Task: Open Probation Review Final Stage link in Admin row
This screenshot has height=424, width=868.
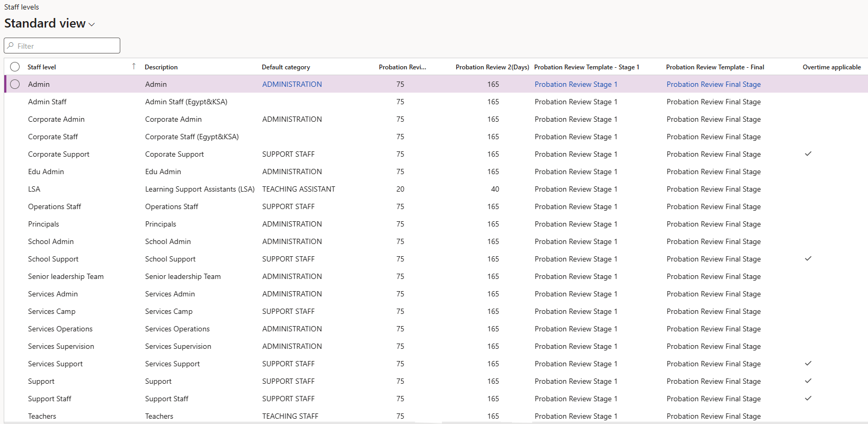Action: tap(714, 84)
